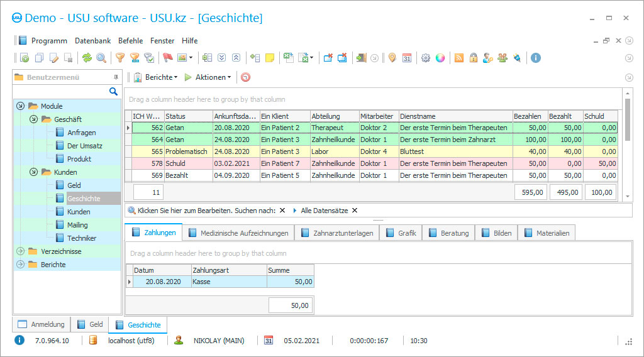
Task: Toggle the Benutzermenü panel pin
Action: (x=116, y=77)
